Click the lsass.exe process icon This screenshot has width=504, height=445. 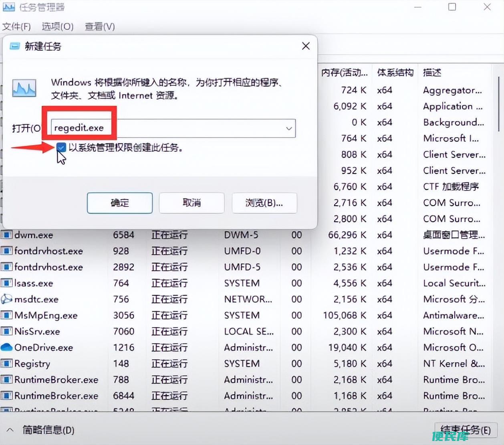[6, 283]
